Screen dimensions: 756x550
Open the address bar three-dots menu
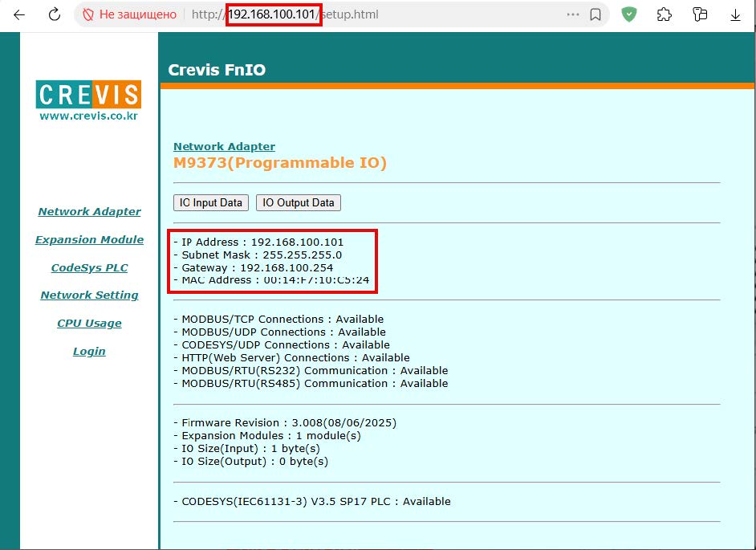[x=573, y=14]
